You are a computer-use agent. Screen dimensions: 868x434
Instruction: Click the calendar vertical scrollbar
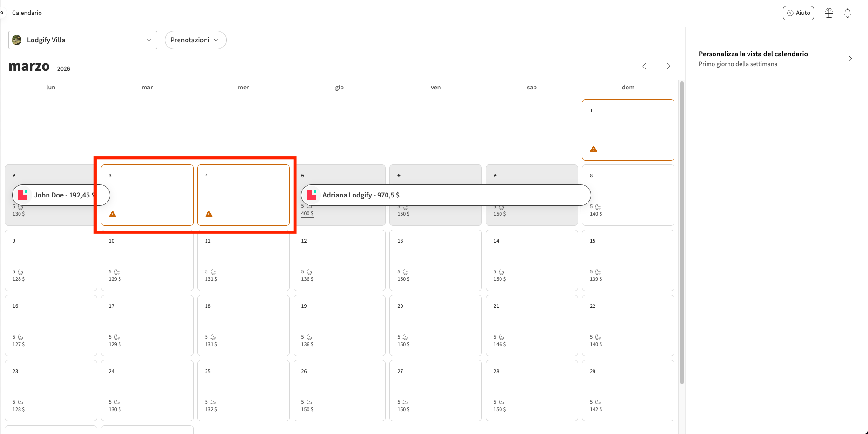click(x=682, y=233)
